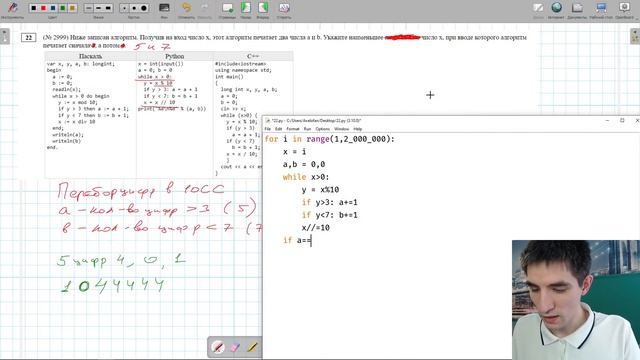
Task: Click the 'a,b = 0,0' code line
Action: (304, 164)
